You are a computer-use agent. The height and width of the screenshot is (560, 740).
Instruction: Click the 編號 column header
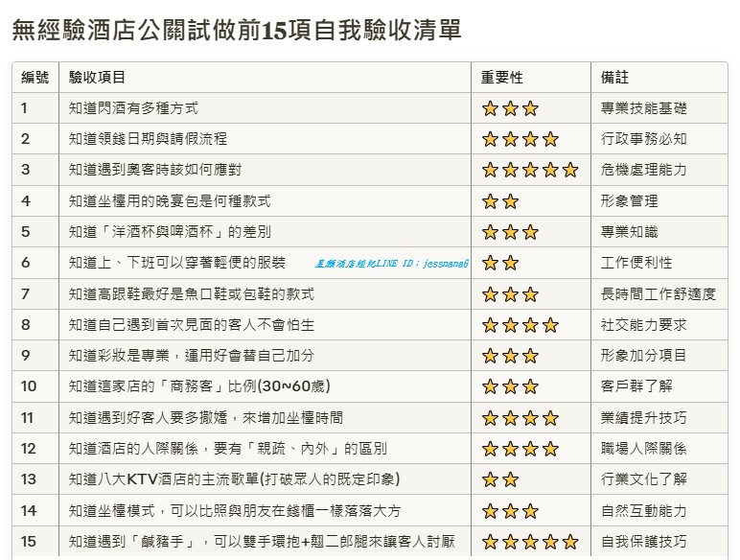tap(35, 78)
